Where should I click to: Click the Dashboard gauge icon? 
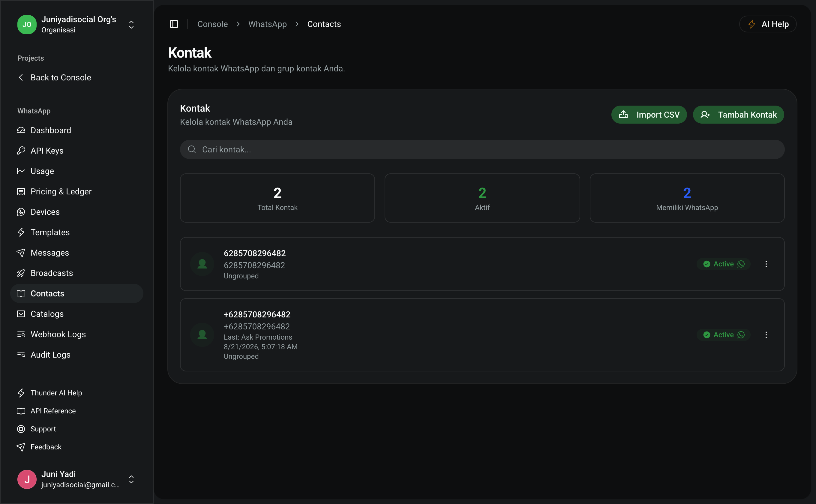pyautogui.click(x=21, y=130)
